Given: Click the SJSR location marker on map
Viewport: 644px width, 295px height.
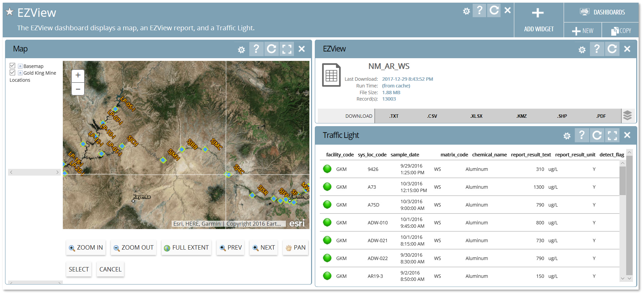Looking at the screenshot, I should [x=252, y=195].
